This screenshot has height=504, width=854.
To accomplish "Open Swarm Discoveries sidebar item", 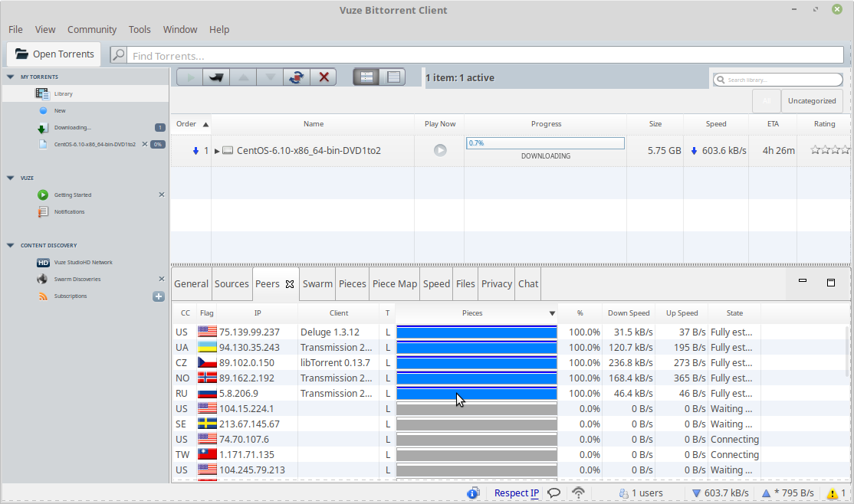I will pyautogui.click(x=86, y=280).
